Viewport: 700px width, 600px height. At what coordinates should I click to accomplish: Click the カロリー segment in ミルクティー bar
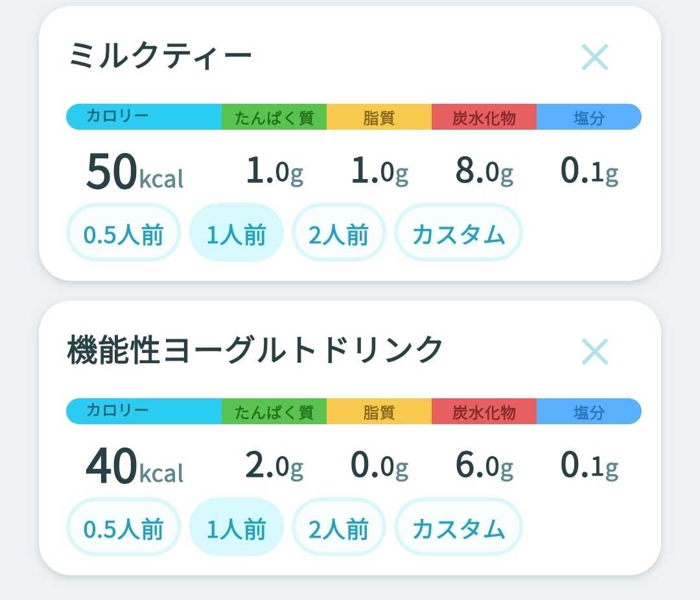tap(144, 117)
